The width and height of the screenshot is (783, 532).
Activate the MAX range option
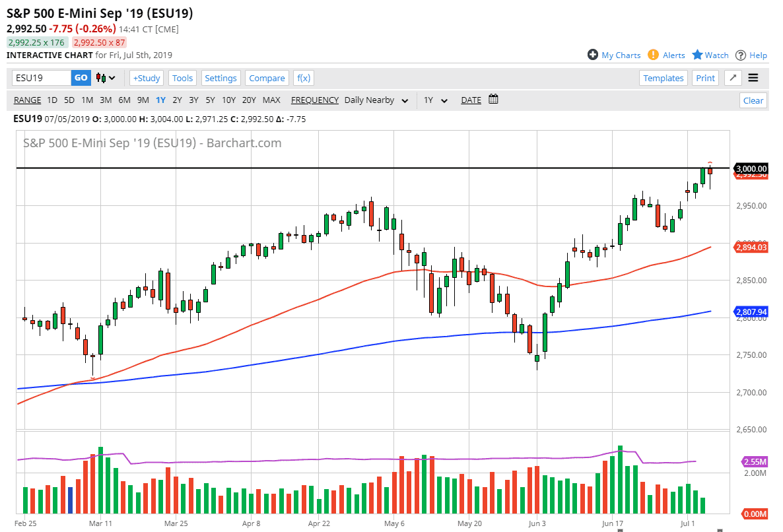click(x=271, y=100)
